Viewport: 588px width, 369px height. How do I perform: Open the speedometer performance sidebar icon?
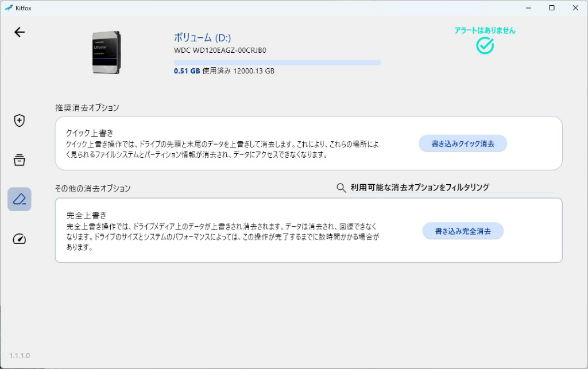tap(19, 239)
